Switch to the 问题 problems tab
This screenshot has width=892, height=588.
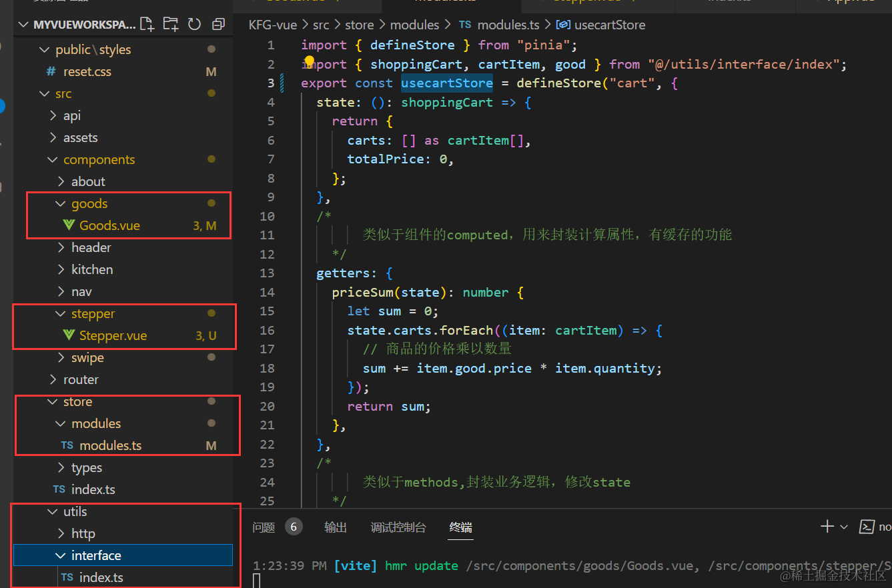coord(264,527)
